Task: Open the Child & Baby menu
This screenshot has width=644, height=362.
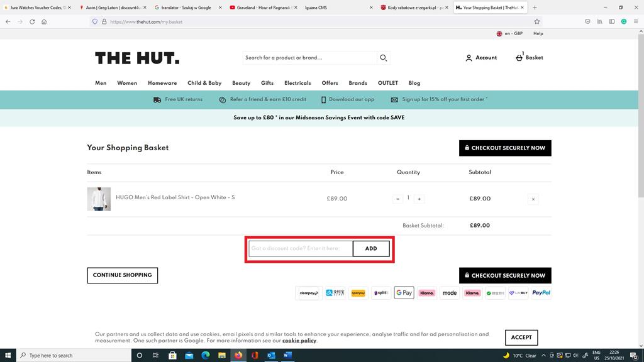Action: 204,83
